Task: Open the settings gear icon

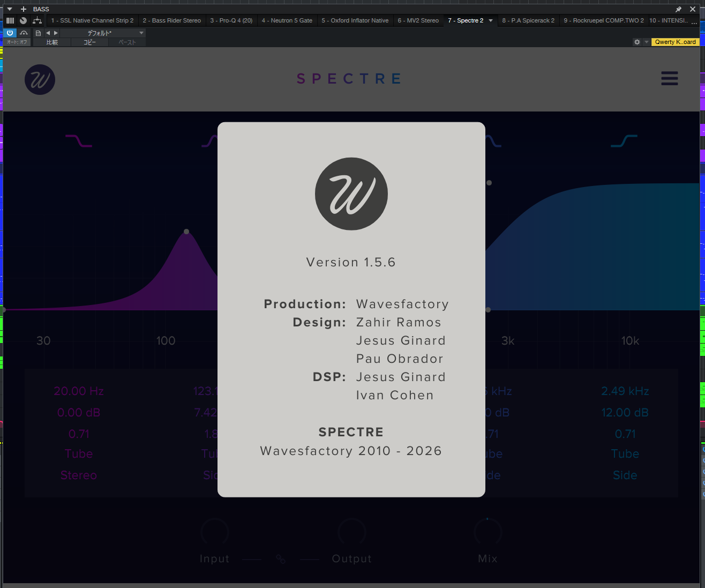Action: (x=637, y=42)
